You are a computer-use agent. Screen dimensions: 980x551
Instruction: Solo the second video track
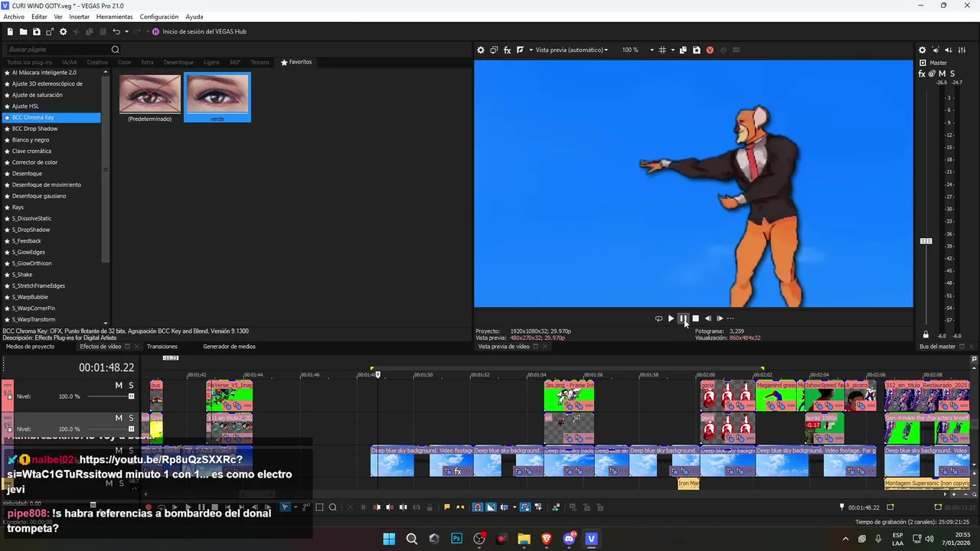(x=131, y=418)
